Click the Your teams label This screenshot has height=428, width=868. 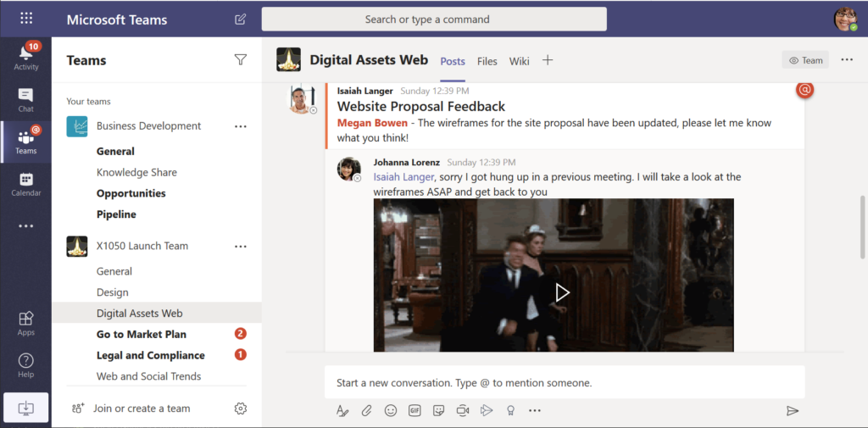point(88,102)
